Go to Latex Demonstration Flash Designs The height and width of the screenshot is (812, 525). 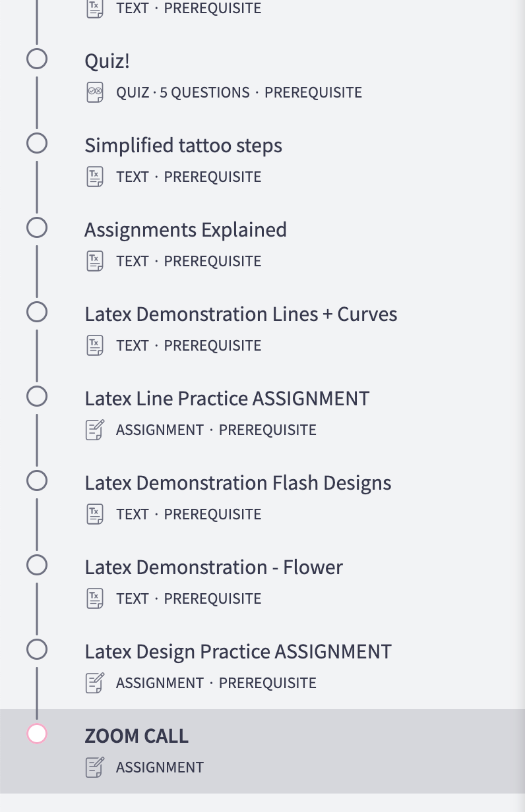237,483
